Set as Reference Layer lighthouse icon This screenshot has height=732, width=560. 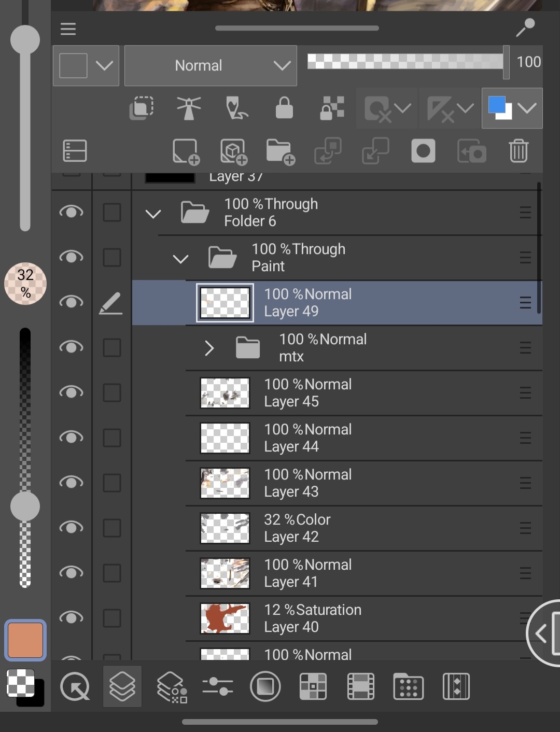(189, 108)
